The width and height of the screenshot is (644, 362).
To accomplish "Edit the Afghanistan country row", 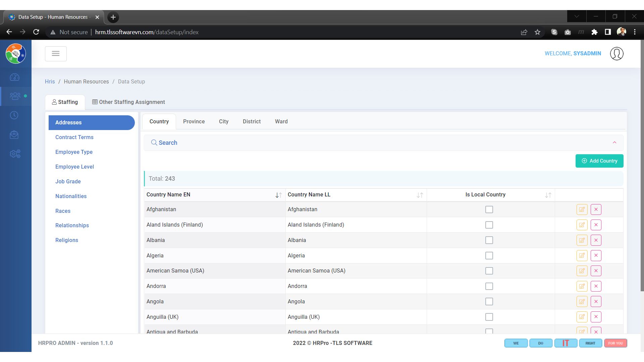I will [x=582, y=209].
